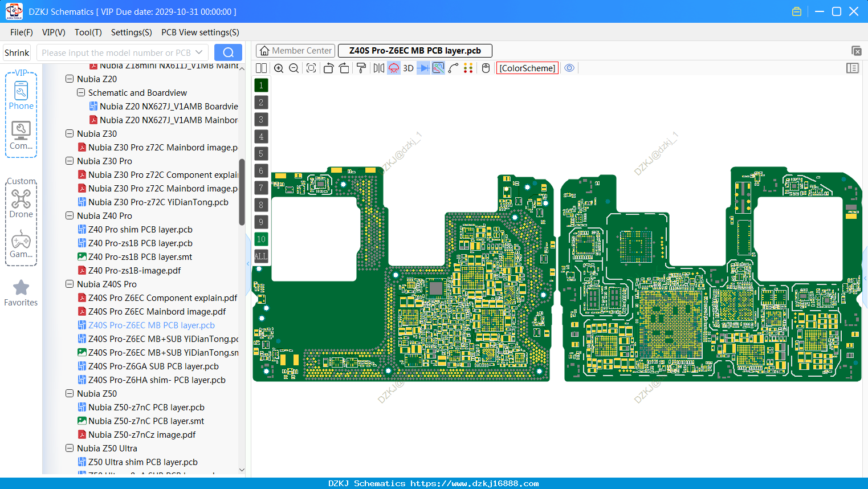868x489 pixels.
Task: Open Z40S Pro Z6EC Component explain.pdf
Action: (162, 298)
